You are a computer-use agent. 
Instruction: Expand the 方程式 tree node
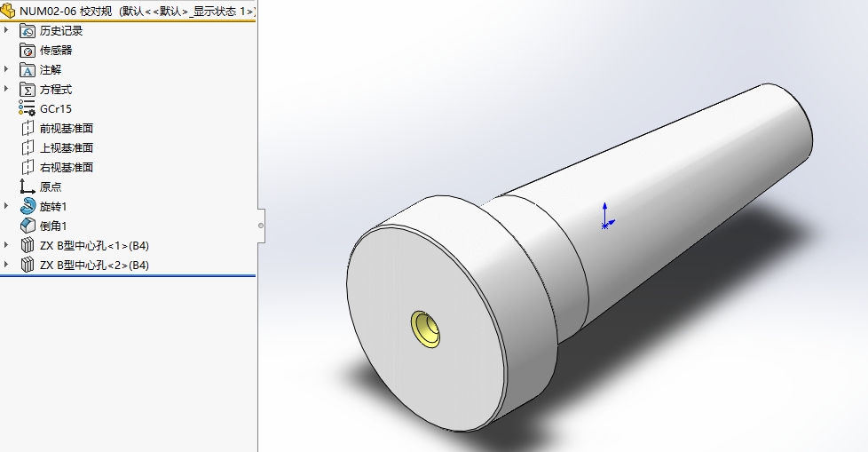[6, 89]
